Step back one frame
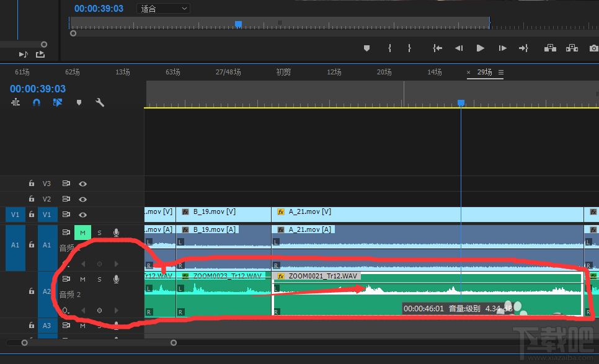 click(x=459, y=48)
